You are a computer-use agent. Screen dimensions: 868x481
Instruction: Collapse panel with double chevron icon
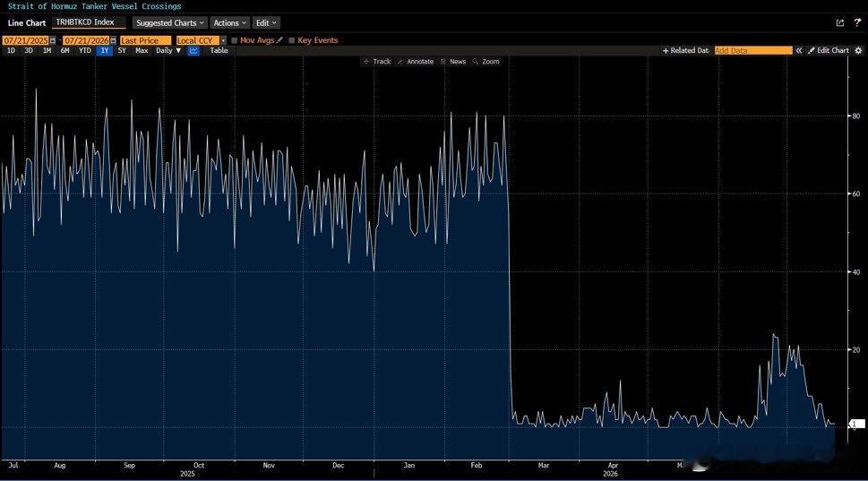pos(799,50)
